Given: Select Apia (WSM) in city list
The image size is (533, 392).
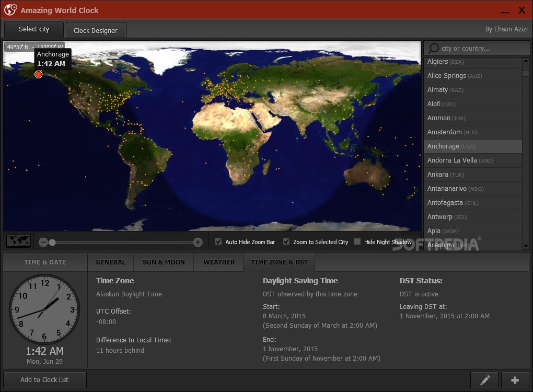Looking at the screenshot, I should coord(472,231).
